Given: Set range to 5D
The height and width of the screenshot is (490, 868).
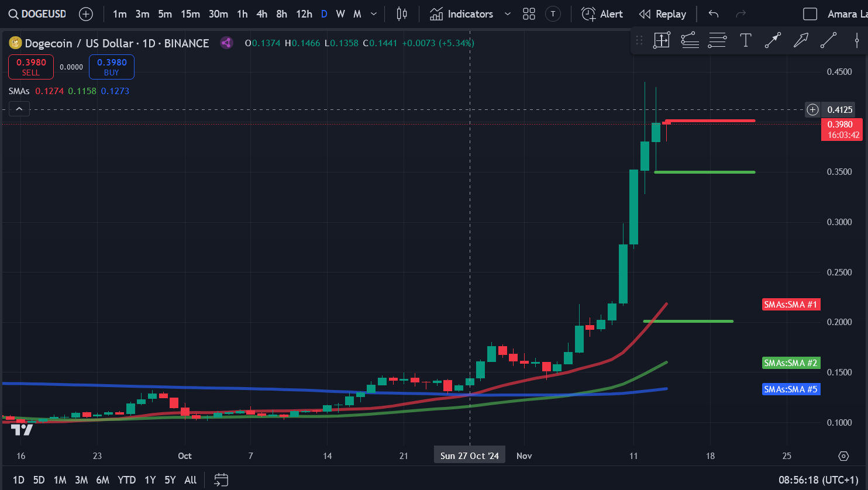Looking at the screenshot, I should pyautogui.click(x=39, y=480).
